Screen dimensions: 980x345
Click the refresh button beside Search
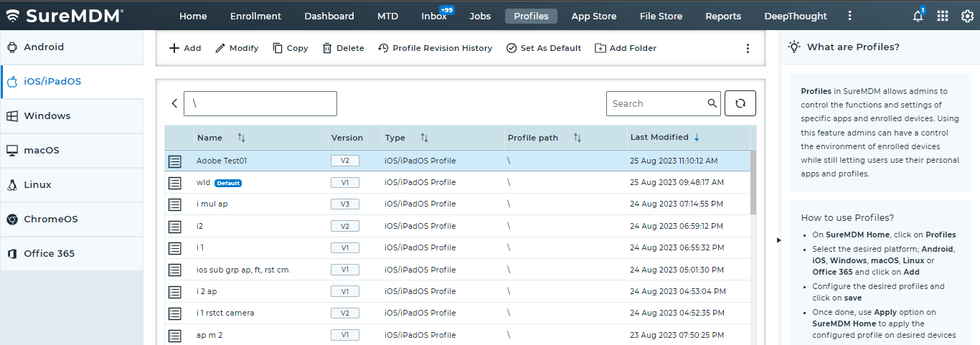click(x=740, y=103)
